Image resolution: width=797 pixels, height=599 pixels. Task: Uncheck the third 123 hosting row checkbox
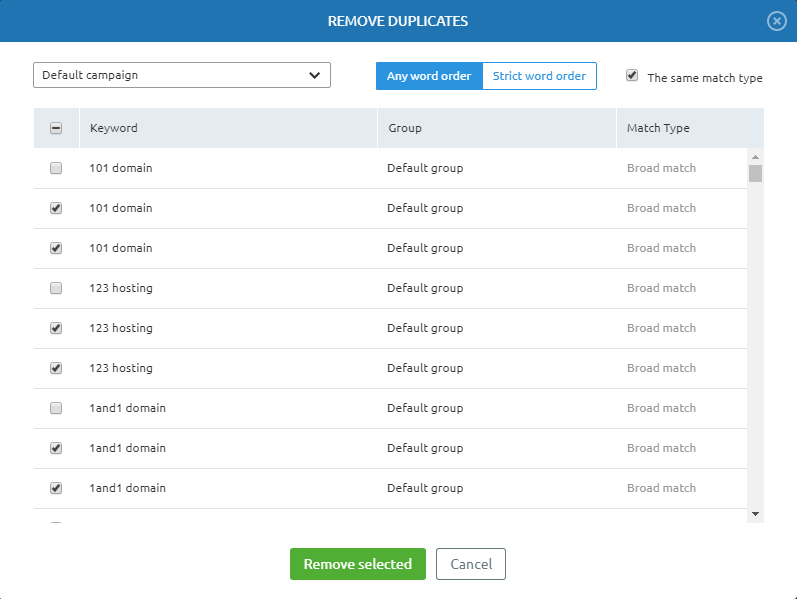pos(56,368)
